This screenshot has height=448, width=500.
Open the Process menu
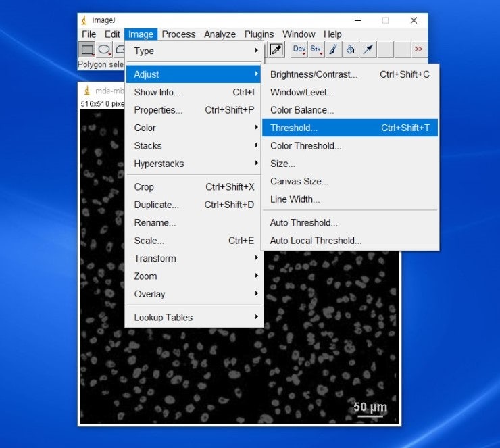178,34
